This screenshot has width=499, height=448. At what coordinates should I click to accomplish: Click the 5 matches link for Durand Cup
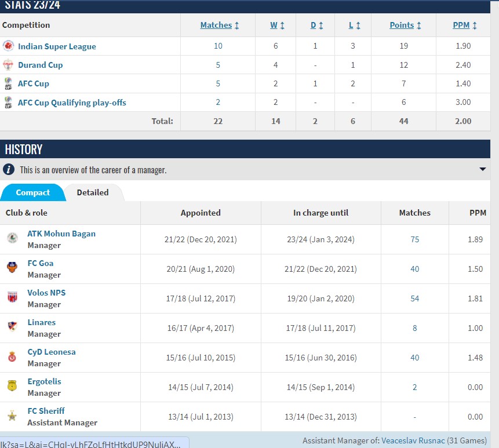(x=218, y=65)
